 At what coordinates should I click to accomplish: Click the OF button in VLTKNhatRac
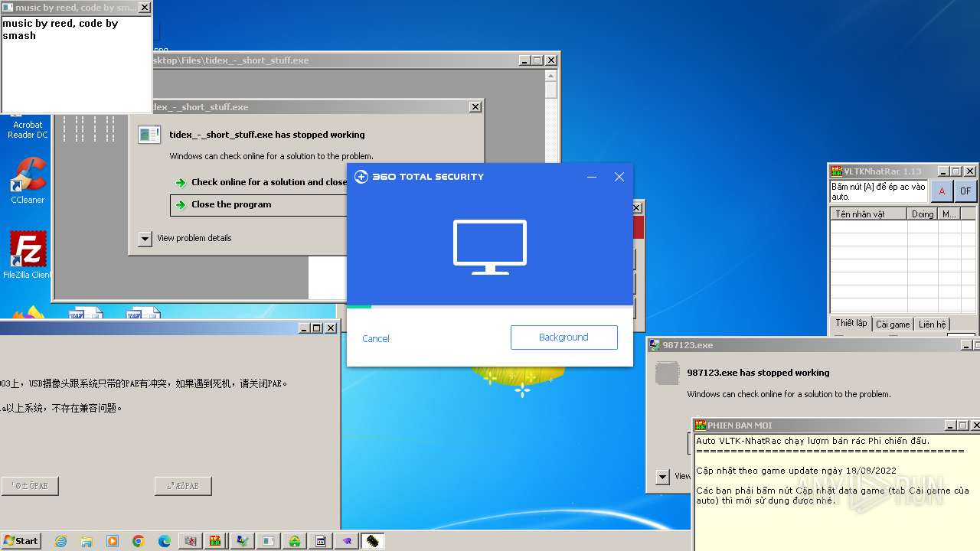click(965, 191)
